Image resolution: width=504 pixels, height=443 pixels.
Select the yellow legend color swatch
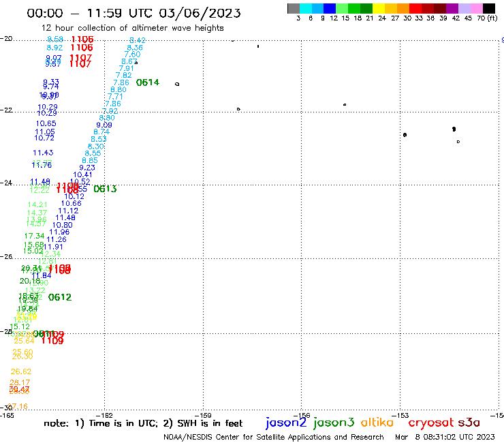[x=379, y=8]
